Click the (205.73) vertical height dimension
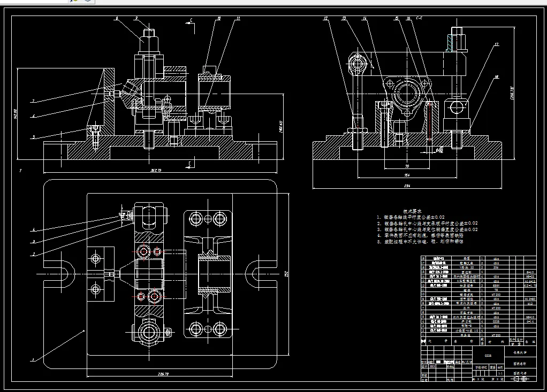 tap(512, 93)
